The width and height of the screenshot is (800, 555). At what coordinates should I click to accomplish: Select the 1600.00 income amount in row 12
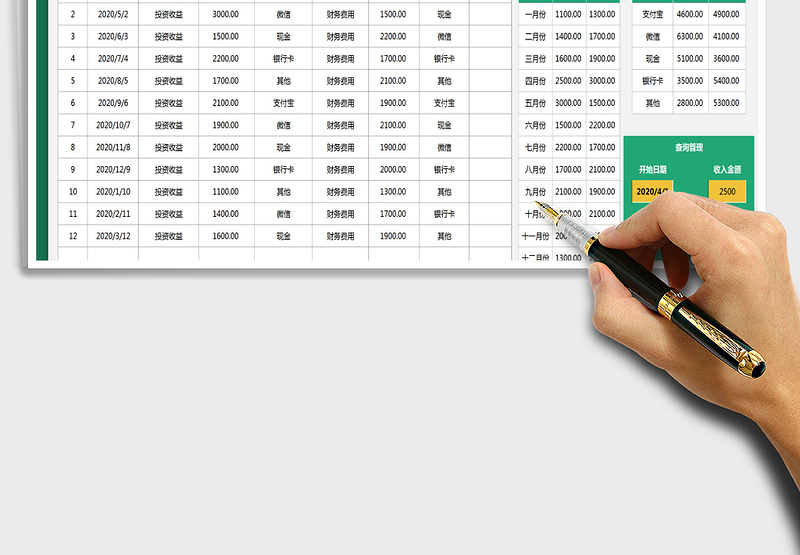pos(226,236)
